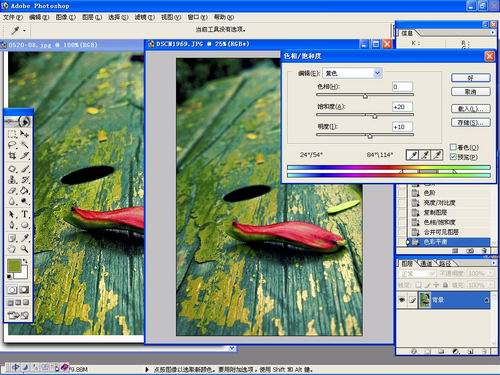The width and height of the screenshot is (500, 375).
Task: Open the Info panel flyout menu arrow
Action: pyautogui.click(x=493, y=33)
